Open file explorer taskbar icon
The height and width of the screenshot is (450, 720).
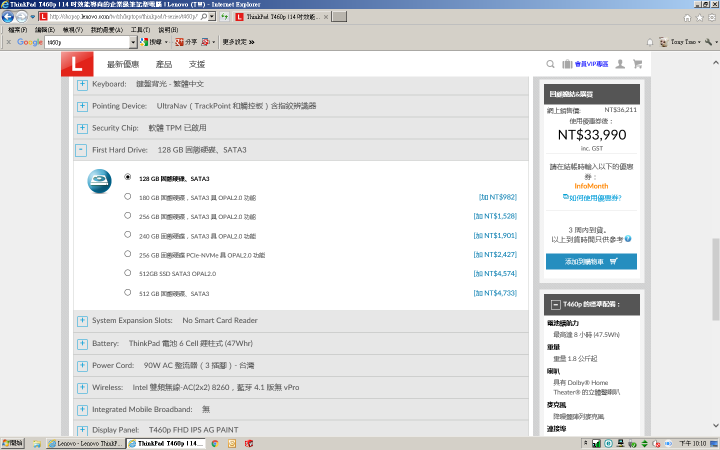click(37, 444)
